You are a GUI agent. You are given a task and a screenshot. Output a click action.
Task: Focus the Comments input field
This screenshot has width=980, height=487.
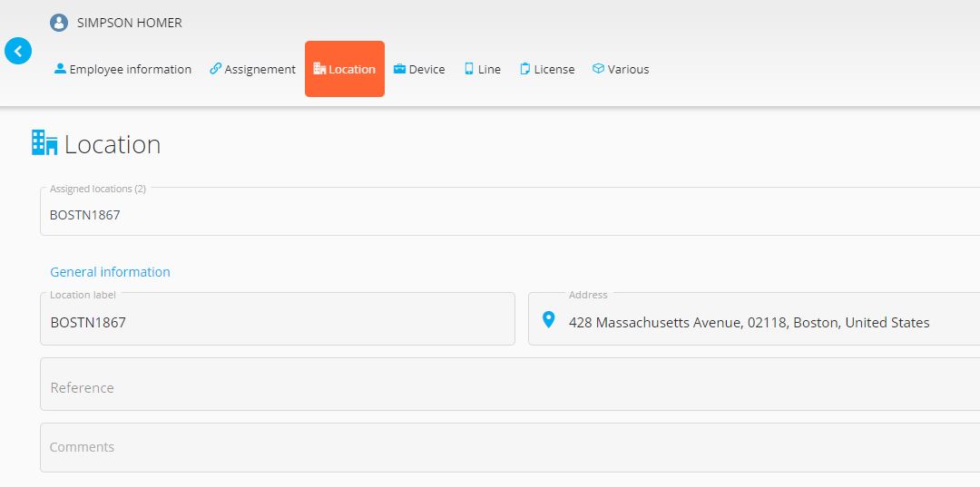(x=510, y=448)
